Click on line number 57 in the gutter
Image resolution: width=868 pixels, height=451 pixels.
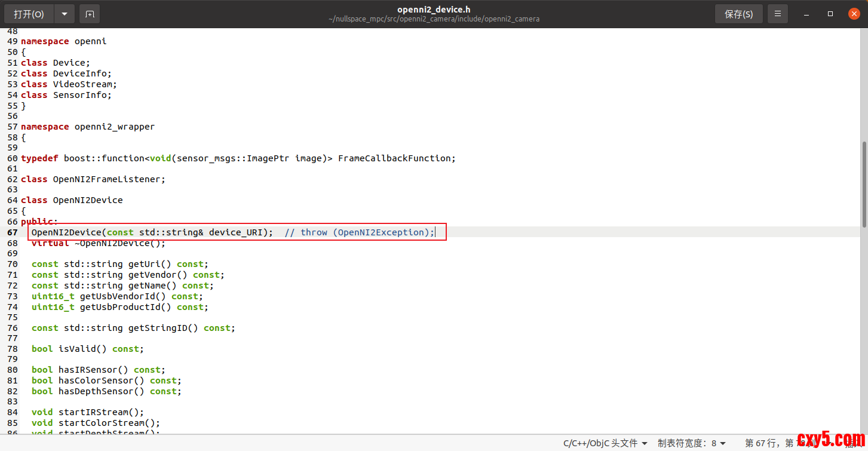(x=13, y=127)
